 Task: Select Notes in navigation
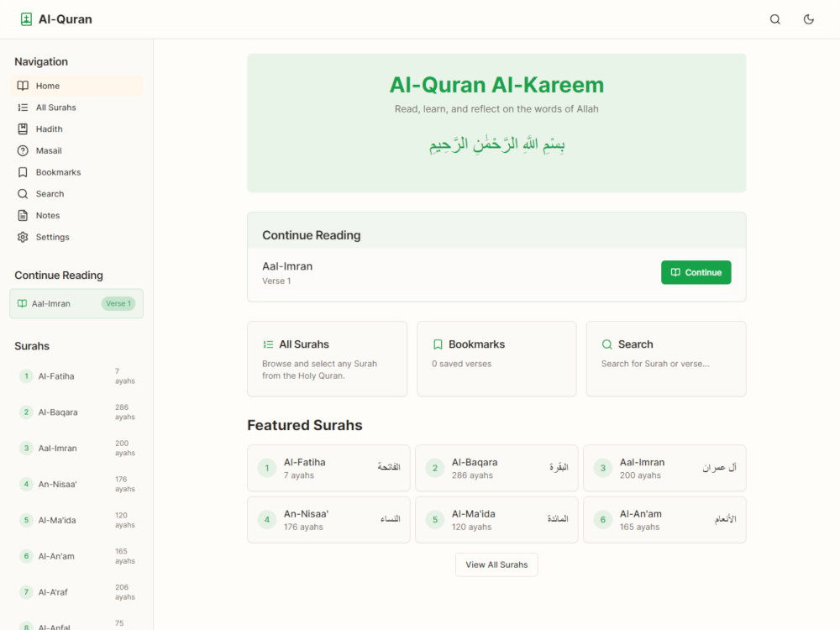76,215
